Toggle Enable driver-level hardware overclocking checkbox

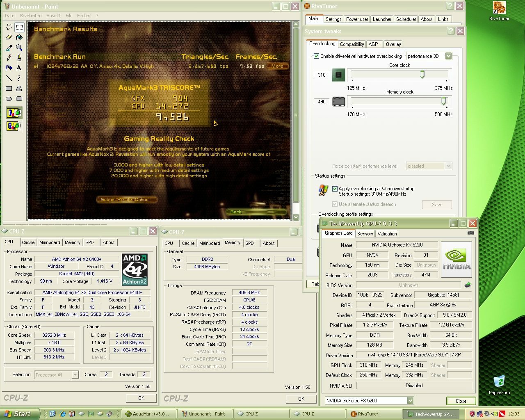coord(316,56)
